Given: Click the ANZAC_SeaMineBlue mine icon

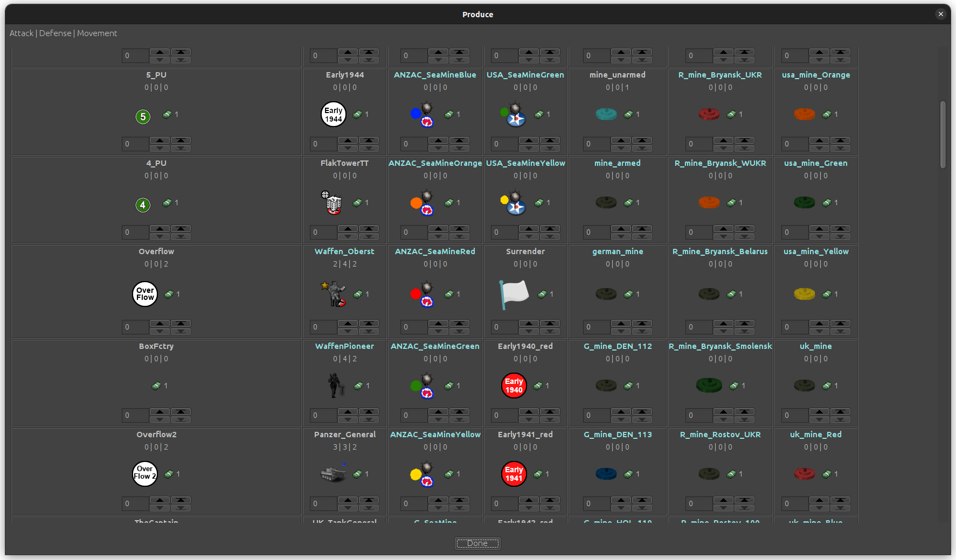Looking at the screenshot, I should 422,114.
